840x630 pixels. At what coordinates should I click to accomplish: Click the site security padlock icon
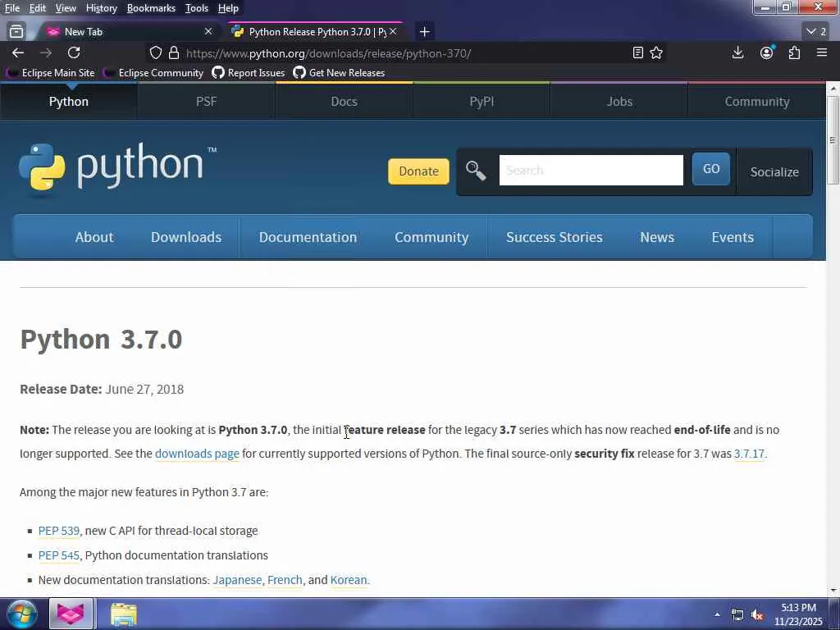pyautogui.click(x=174, y=52)
